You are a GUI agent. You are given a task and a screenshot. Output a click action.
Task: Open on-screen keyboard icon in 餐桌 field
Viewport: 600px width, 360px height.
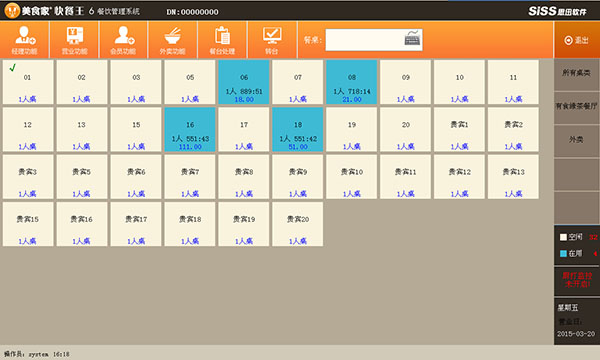click(x=412, y=38)
